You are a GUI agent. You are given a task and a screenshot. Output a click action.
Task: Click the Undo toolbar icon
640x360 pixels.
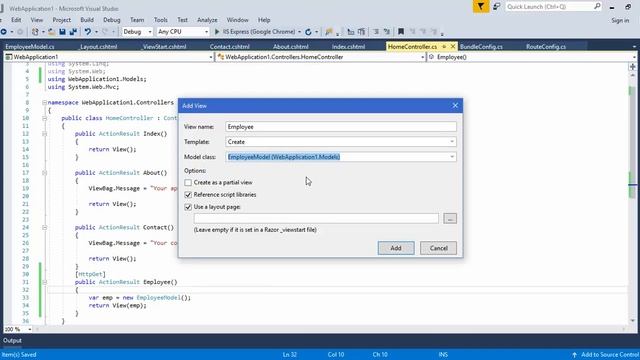click(87, 31)
